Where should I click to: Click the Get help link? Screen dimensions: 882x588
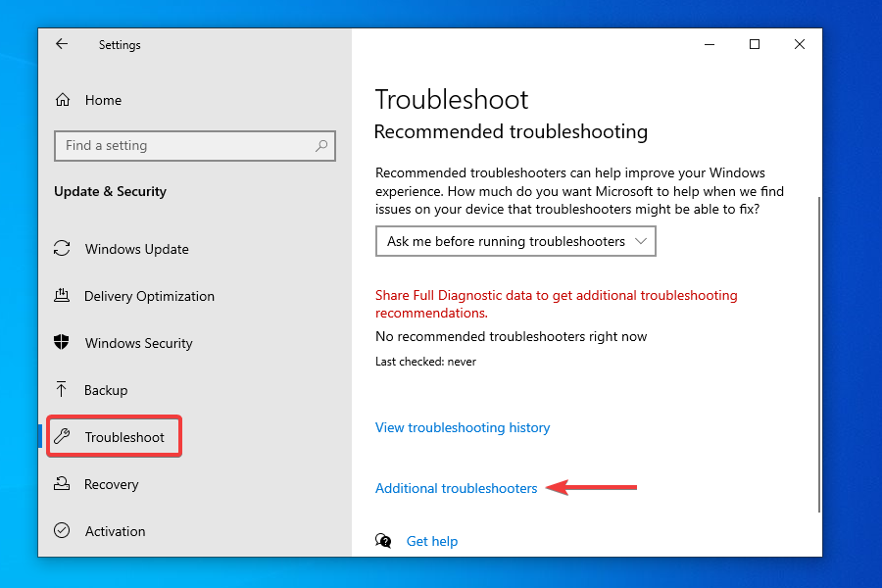pos(432,540)
